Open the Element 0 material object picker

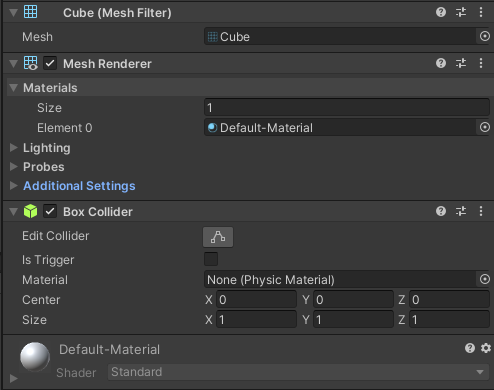(484, 127)
